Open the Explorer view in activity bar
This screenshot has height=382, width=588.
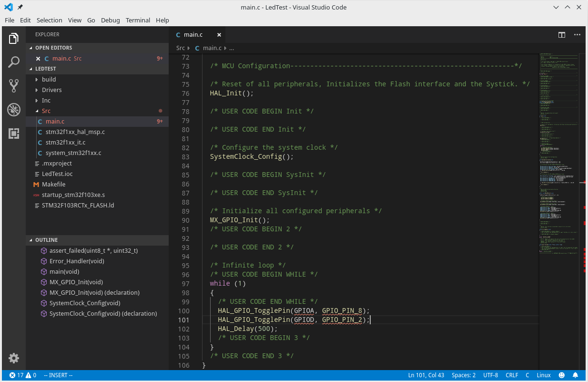14,39
